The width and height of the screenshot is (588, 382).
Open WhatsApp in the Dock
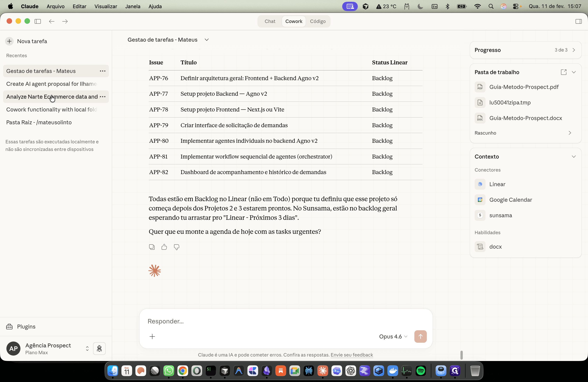point(169,371)
